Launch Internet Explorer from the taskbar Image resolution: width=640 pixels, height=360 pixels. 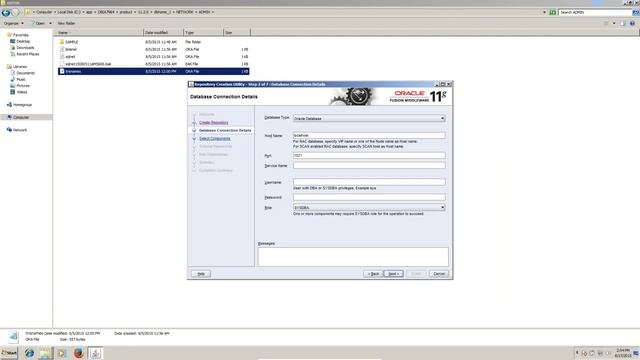(29, 353)
